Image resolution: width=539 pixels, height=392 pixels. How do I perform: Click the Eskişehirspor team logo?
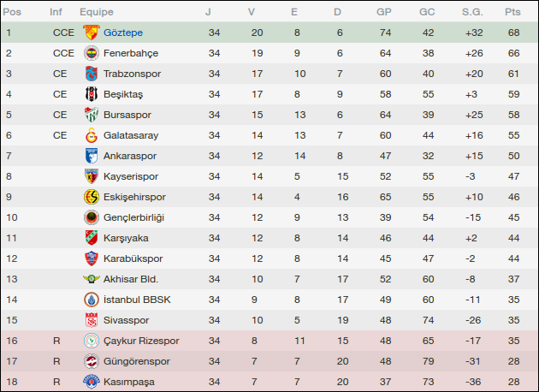(91, 197)
